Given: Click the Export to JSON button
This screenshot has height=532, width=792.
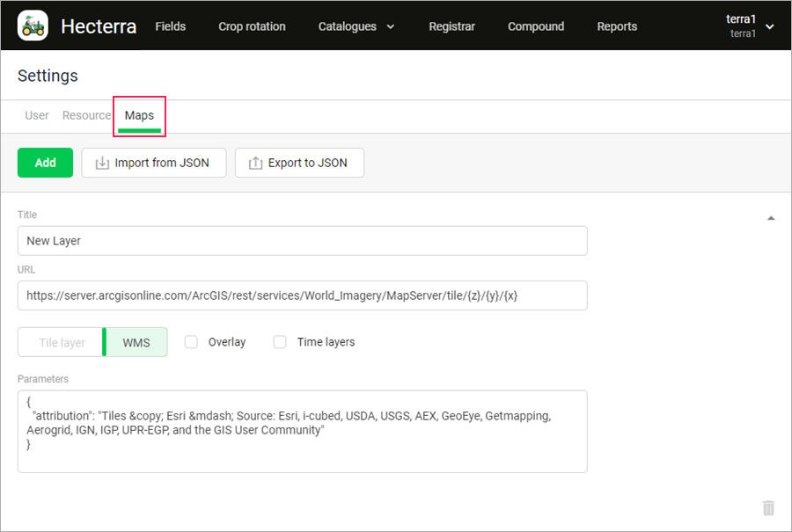Looking at the screenshot, I should click(x=299, y=163).
